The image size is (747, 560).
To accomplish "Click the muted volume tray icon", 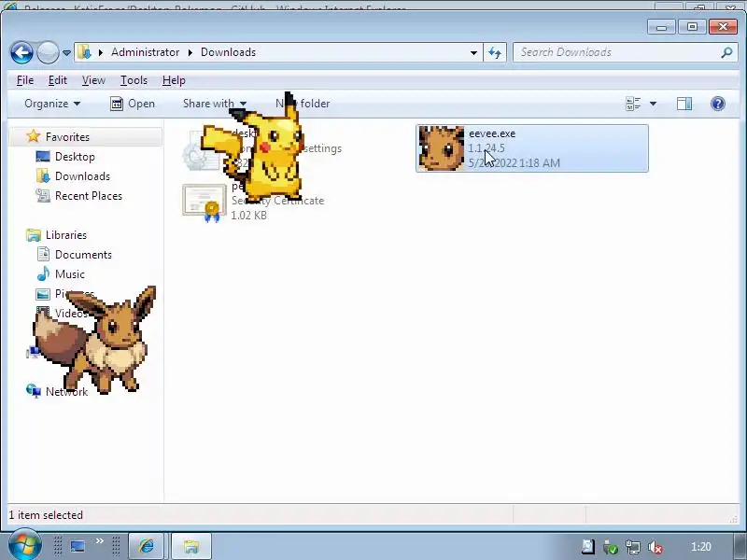I will pyautogui.click(x=655, y=547).
